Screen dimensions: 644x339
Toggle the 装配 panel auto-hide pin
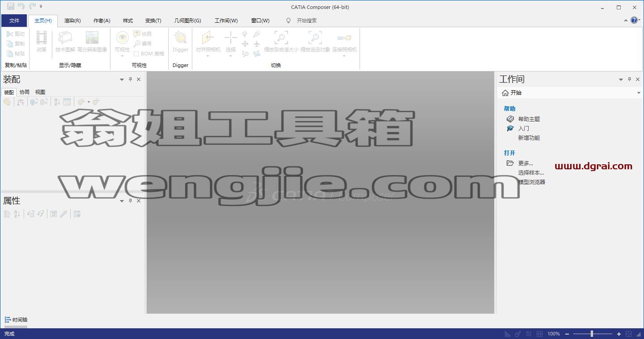[x=130, y=79]
